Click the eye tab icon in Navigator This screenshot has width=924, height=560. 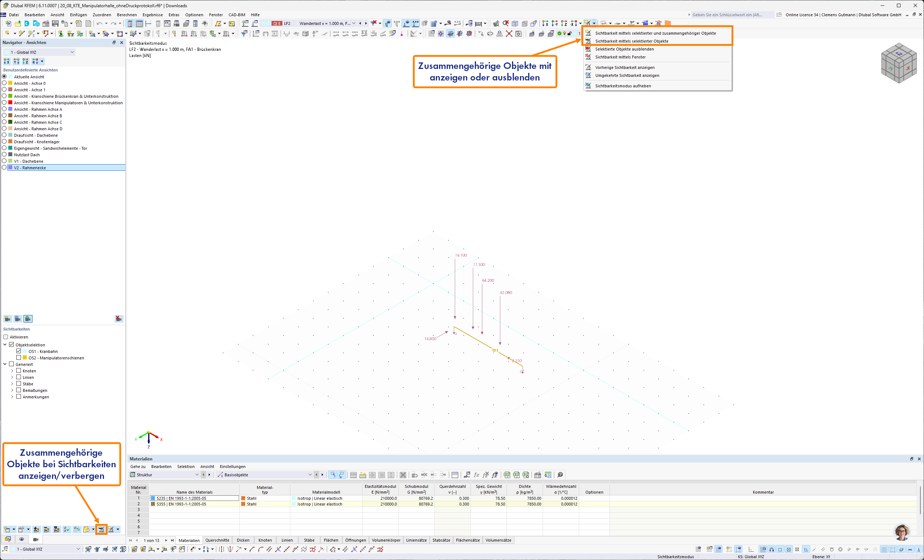pyautogui.click(x=22, y=539)
